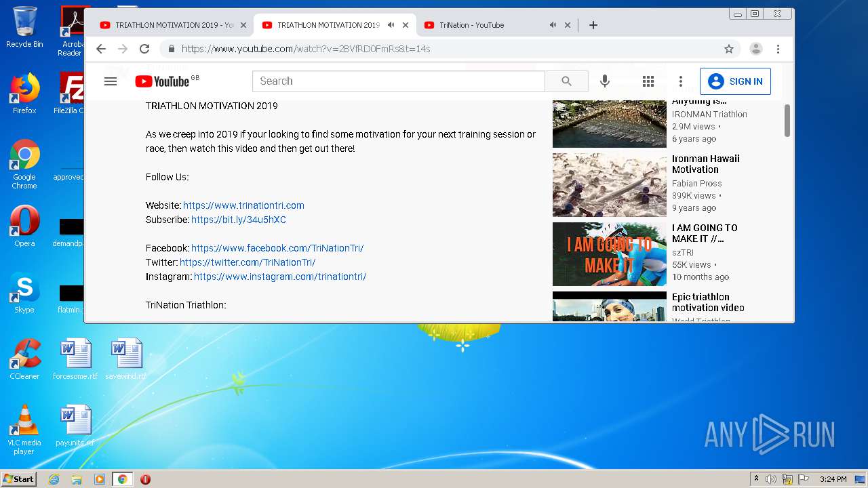
Task: Open the trinationtri.com website link
Action: (x=243, y=205)
